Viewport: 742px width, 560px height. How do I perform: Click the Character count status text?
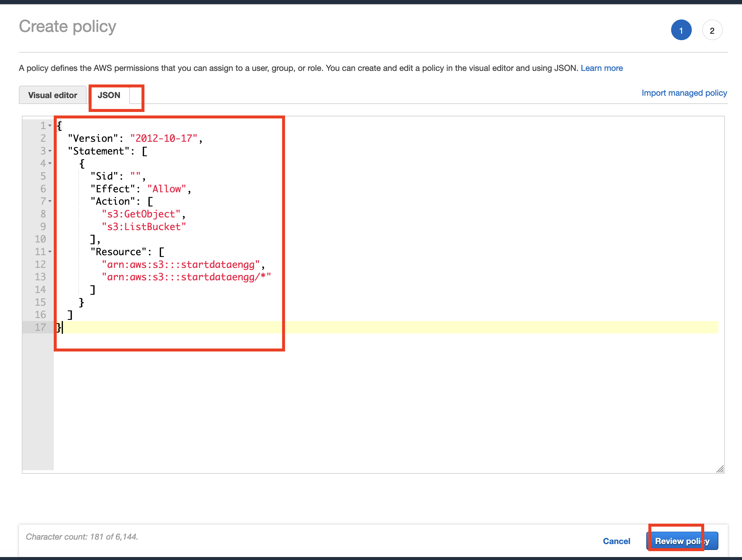(x=82, y=537)
